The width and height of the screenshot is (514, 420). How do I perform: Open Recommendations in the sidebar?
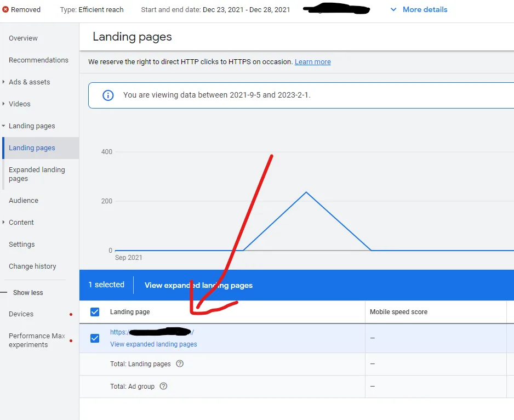[x=39, y=60]
